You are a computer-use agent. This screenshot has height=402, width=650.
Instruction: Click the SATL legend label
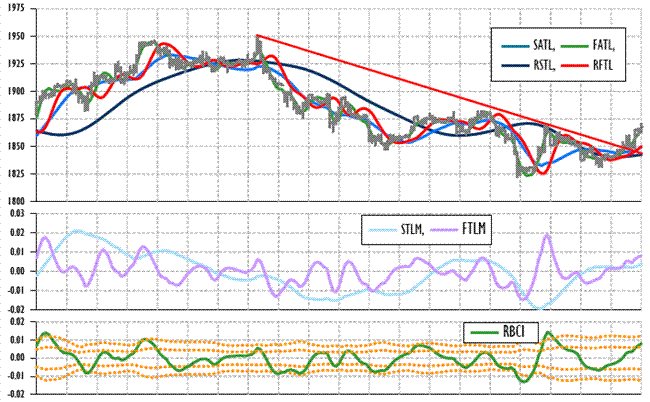click(x=544, y=45)
